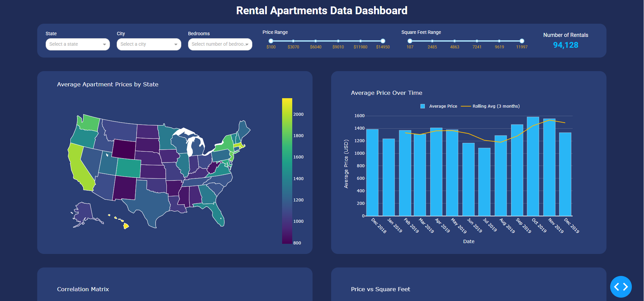Open the City dropdown

click(x=149, y=44)
